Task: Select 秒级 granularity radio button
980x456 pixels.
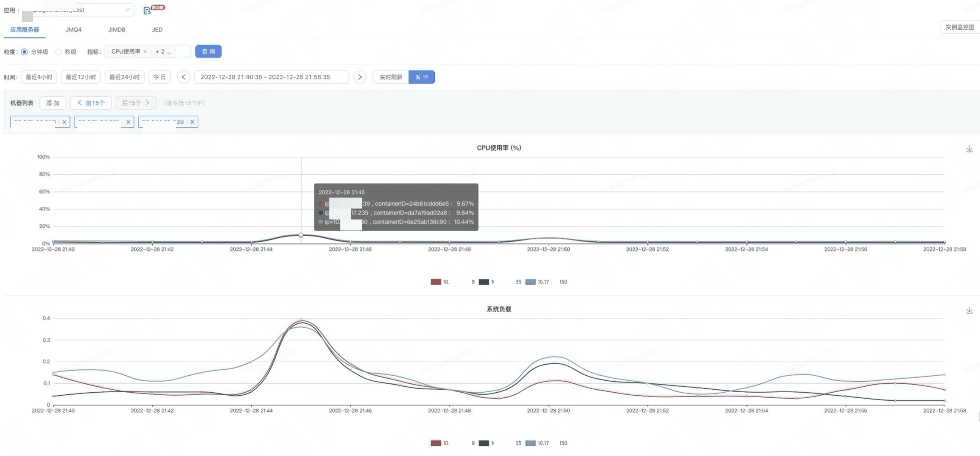Action: click(x=58, y=52)
